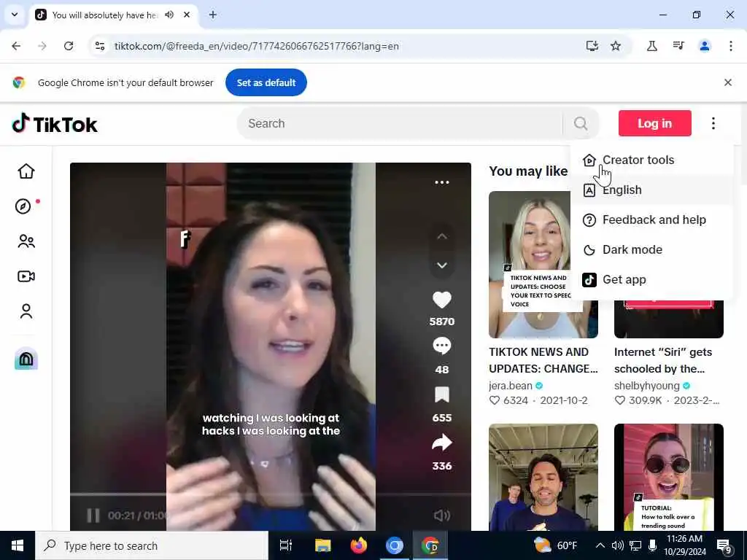
Task: View site information icon in address bar
Action: pos(99,46)
